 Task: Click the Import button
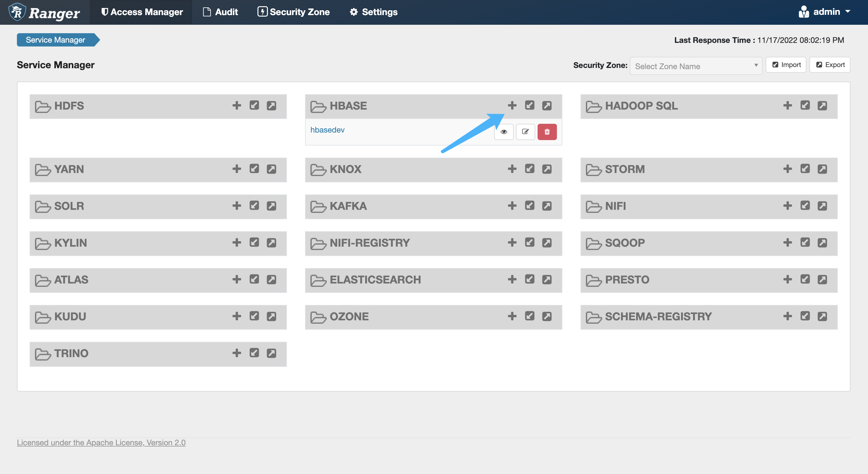[786, 65]
